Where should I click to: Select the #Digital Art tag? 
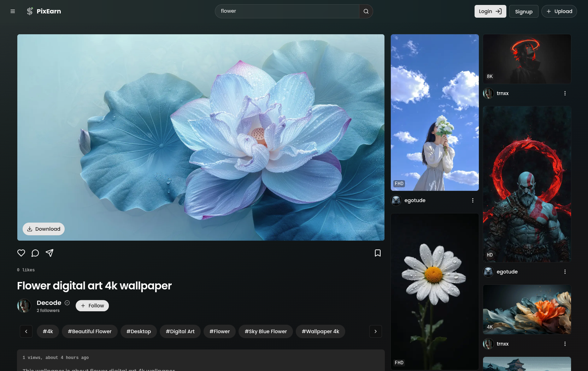pos(180,331)
